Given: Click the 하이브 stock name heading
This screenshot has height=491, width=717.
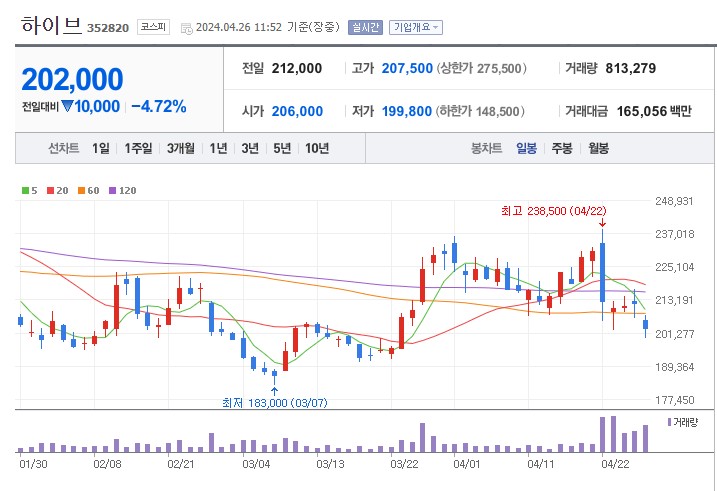Looking at the screenshot, I should pos(51,25).
